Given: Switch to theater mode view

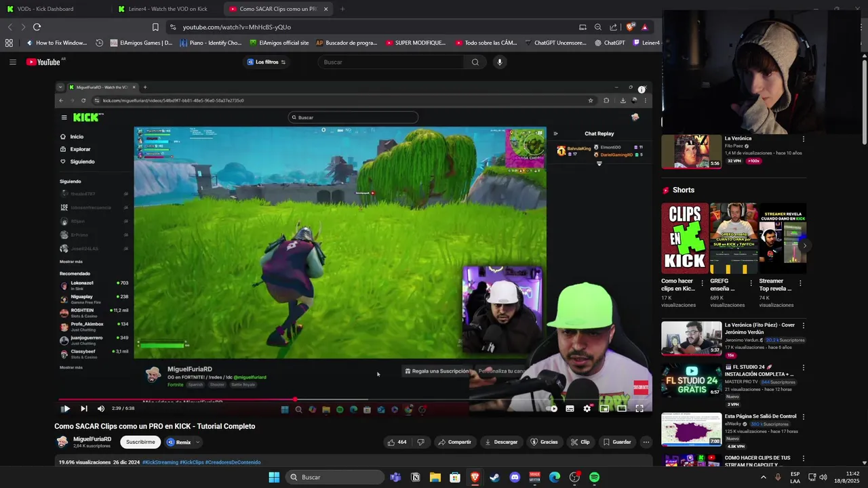Looking at the screenshot, I should (622, 409).
